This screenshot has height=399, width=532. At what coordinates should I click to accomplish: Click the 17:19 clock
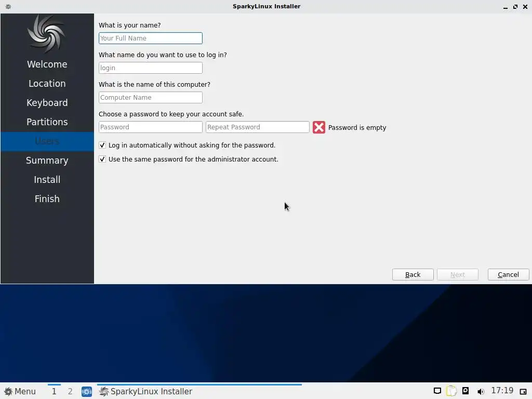click(x=502, y=391)
